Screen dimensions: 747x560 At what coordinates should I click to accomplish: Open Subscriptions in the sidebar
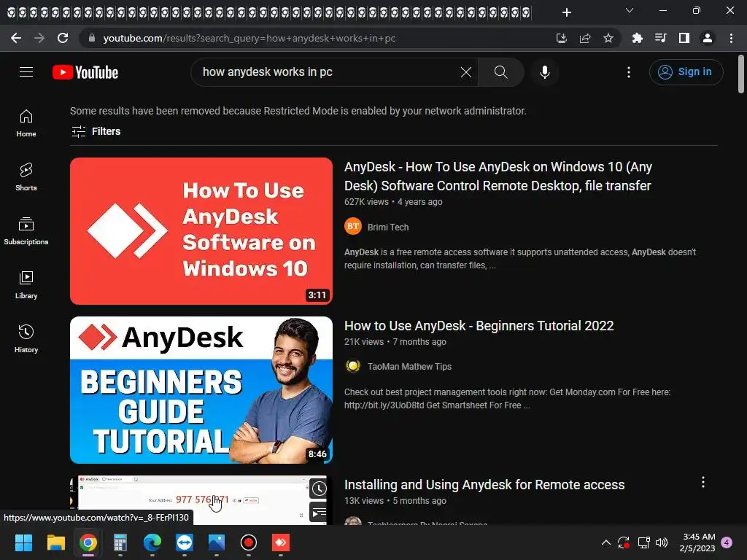click(x=26, y=230)
